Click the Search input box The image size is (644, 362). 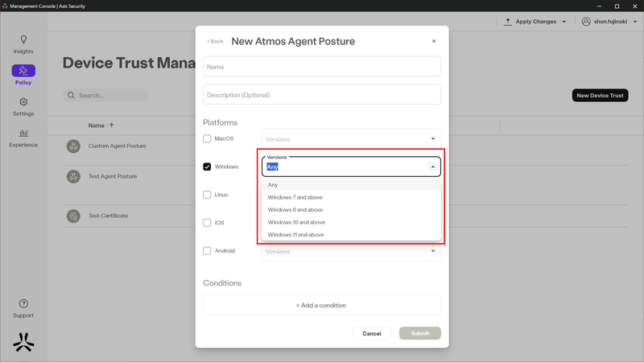click(x=106, y=95)
